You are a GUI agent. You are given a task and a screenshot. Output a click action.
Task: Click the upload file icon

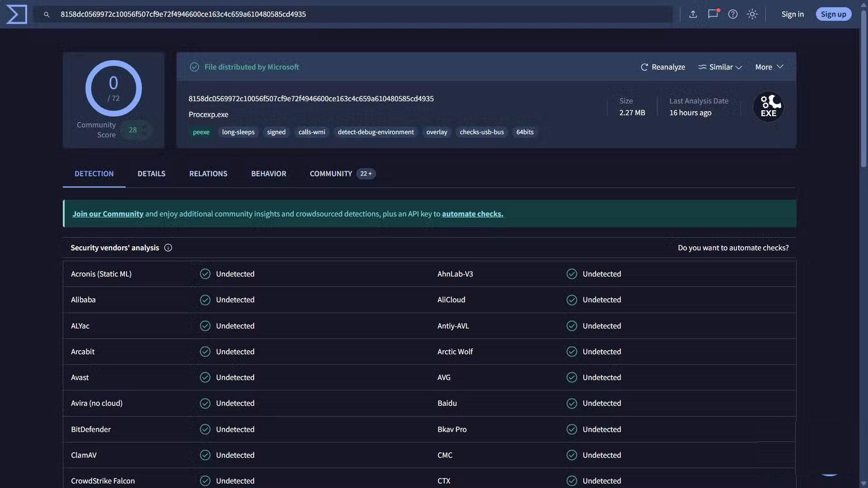pos(693,14)
